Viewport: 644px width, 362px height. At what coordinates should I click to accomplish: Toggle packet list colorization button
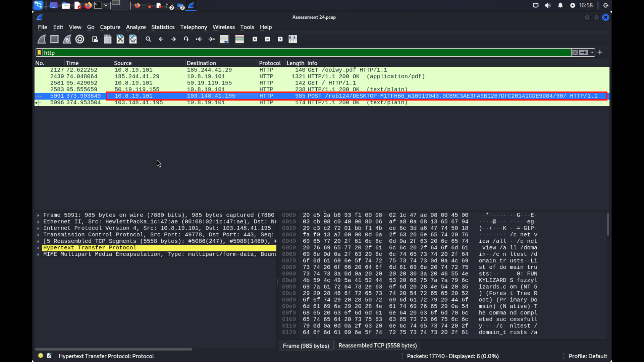[x=239, y=39]
